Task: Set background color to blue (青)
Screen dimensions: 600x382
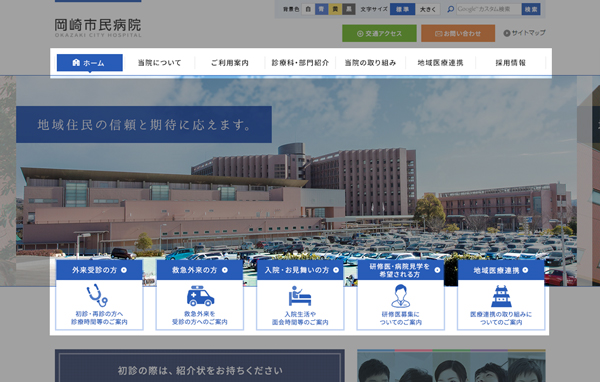Action: [321, 9]
